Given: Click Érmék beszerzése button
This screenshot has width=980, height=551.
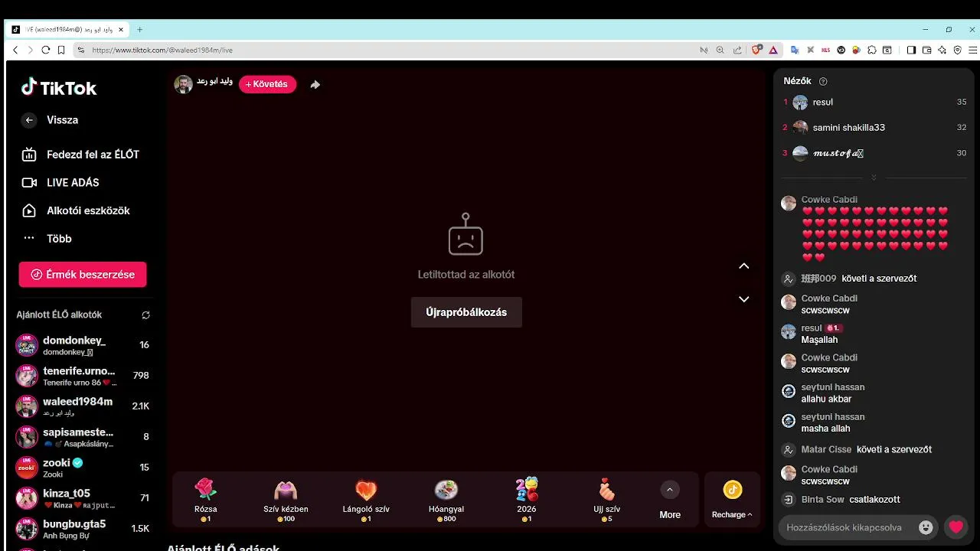Looking at the screenshot, I should tap(83, 275).
